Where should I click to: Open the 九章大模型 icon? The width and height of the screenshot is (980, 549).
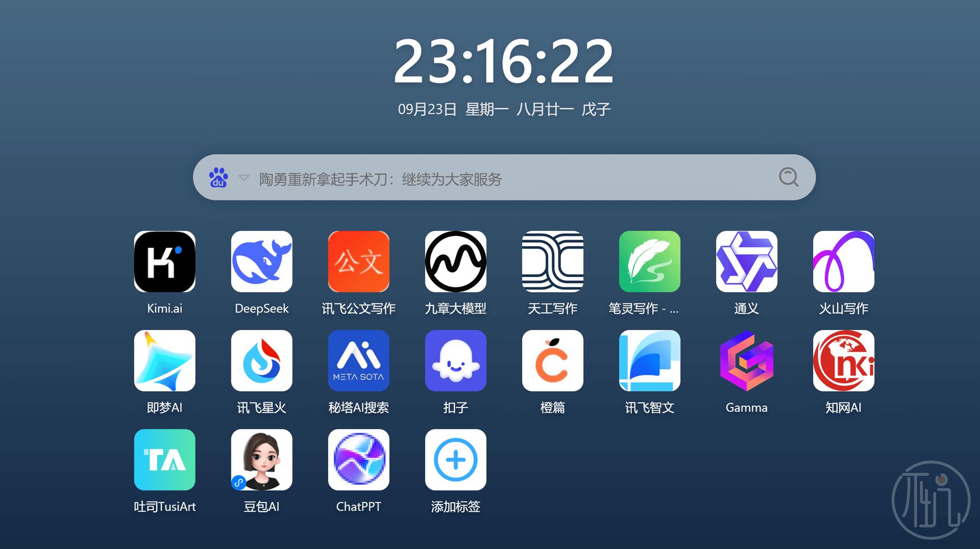[x=455, y=261]
